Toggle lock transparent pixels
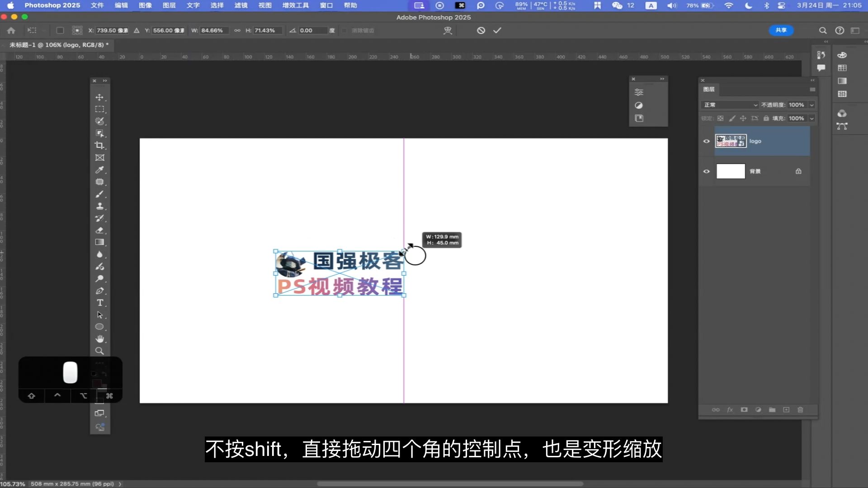This screenshot has height=488, width=868. [x=721, y=118]
